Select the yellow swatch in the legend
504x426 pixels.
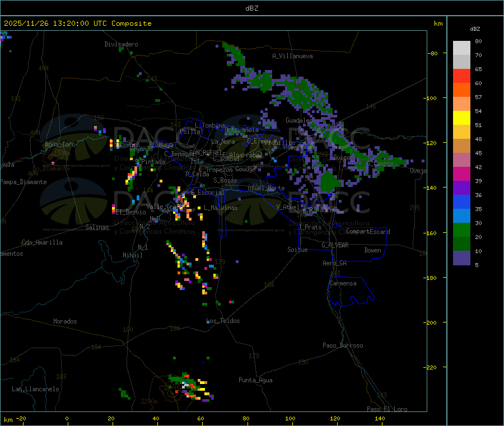[x=461, y=118]
